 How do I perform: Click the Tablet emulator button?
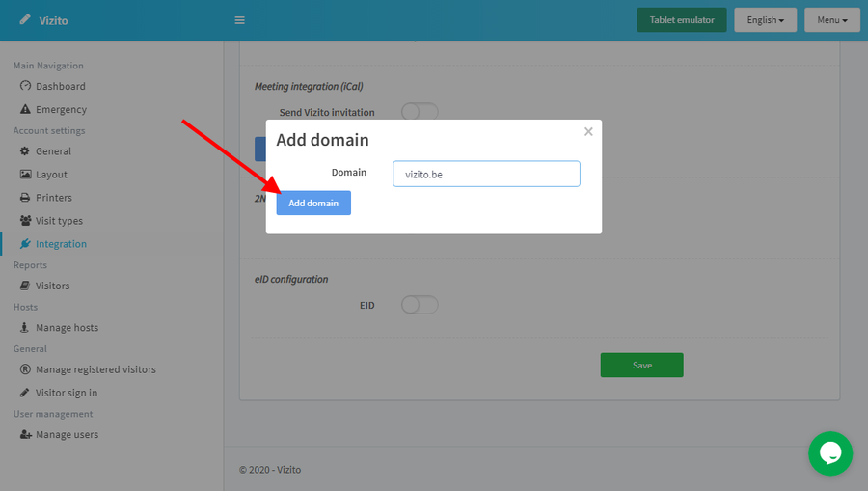pos(681,20)
